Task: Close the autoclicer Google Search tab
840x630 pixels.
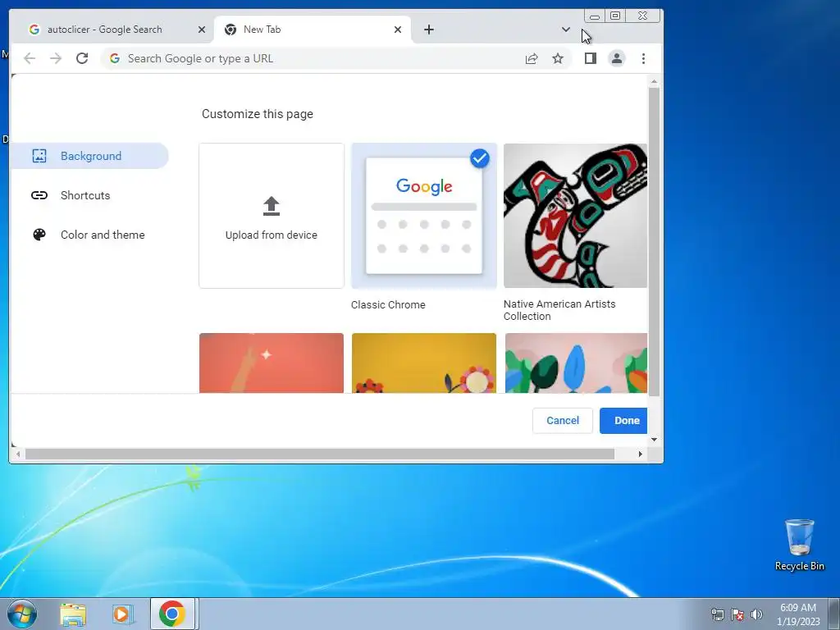Action: pyautogui.click(x=202, y=30)
